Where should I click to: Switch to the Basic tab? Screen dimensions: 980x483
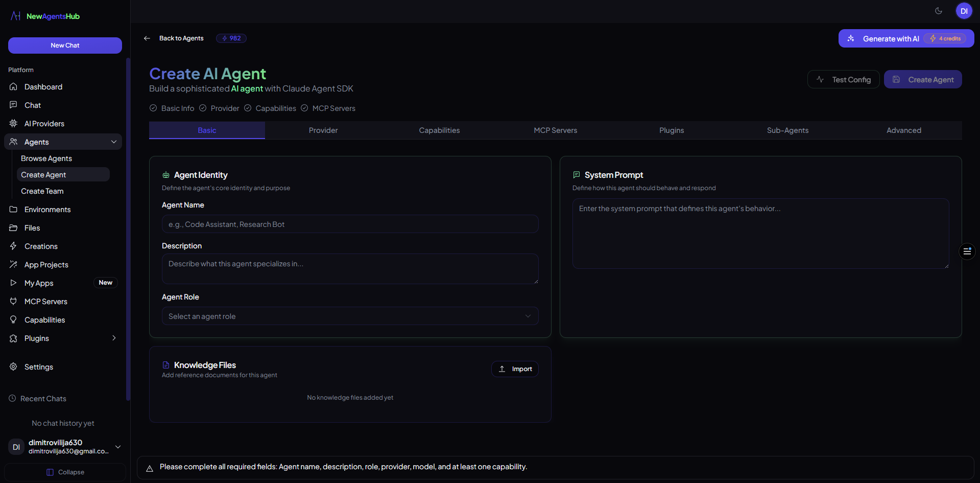[x=207, y=130]
